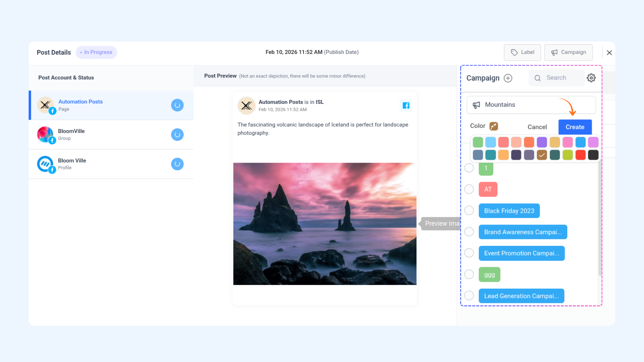The image size is (644, 362).
Task: Select the Black Friday 2023 radio button
Action: [469, 210]
